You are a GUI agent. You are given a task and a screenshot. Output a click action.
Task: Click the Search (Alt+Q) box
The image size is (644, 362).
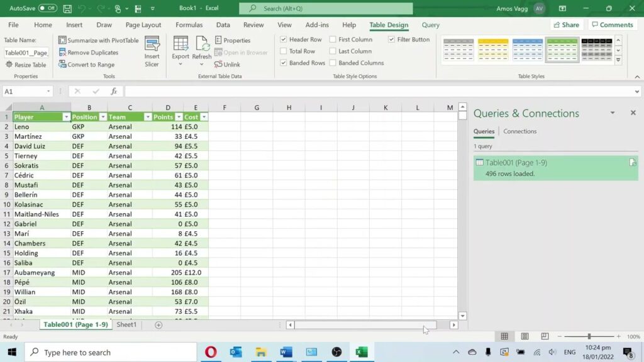tap(326, 8)
